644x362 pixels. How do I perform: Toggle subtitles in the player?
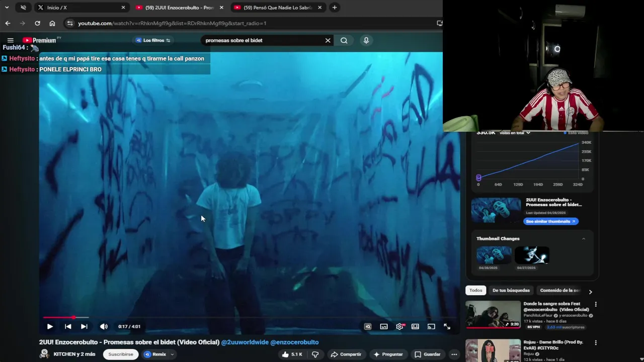click(x=384, y=326)
